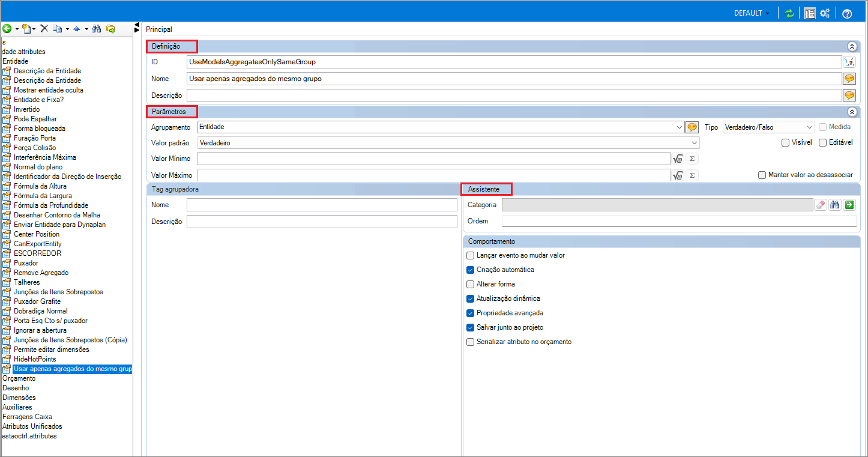Screen dimensions: 868x457
Task: Check Lançar evento ao mudar valor
Action: pyautogui.click(x=471, y=255)
